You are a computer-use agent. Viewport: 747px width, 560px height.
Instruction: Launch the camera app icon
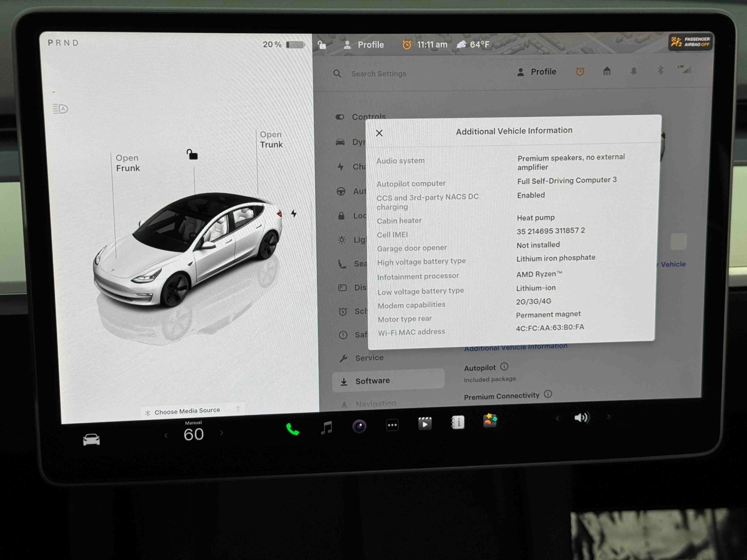click(359, 426)
